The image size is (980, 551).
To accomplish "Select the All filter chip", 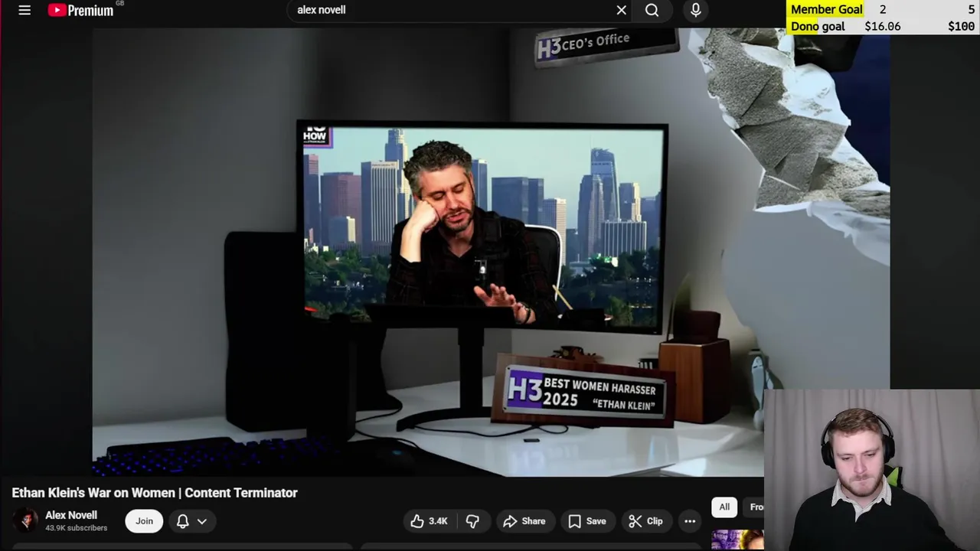I will pyautogui.click(x=724, y=507).
